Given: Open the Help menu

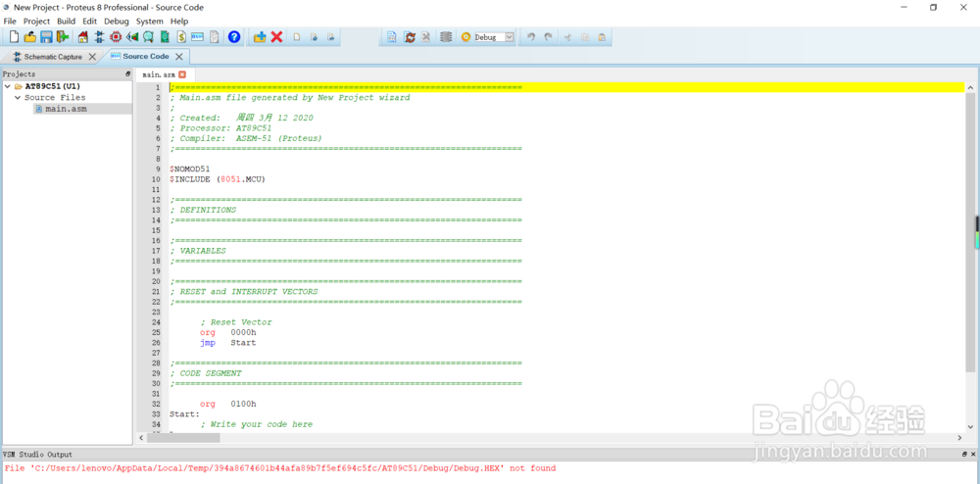Looking at the screenshot, I should (x=179, y=22).
